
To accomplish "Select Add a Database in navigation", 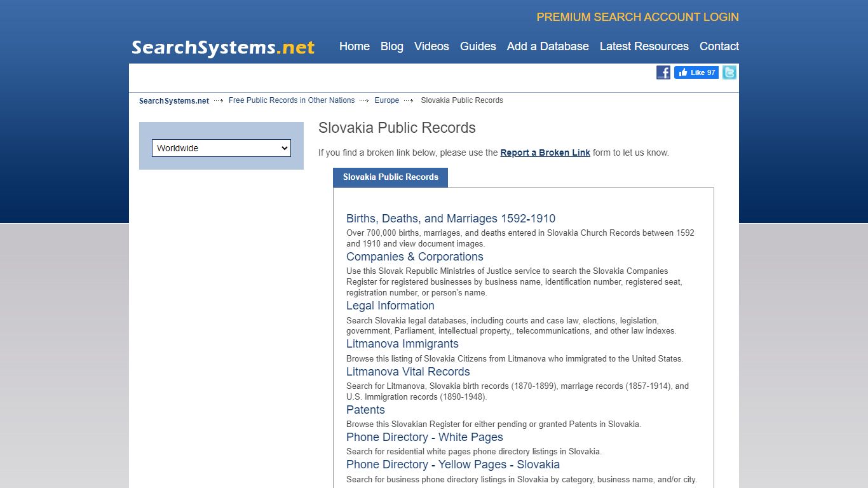I will click(548, 46).
